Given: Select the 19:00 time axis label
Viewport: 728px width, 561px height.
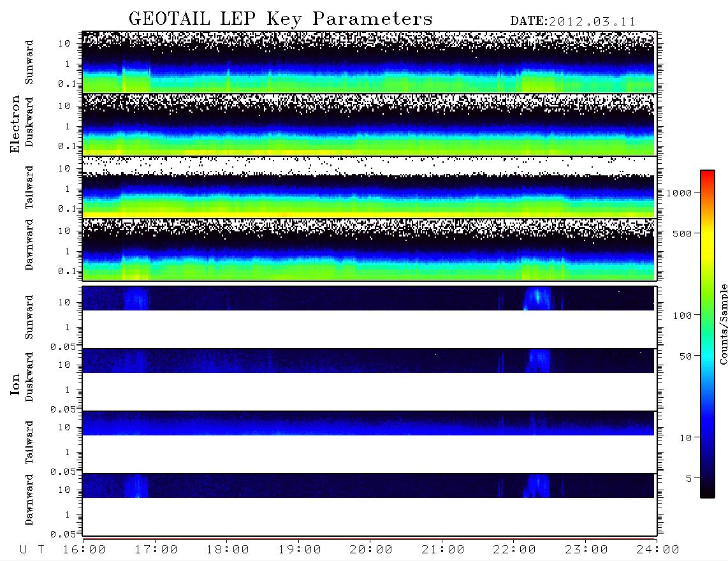Looking at the screenshot, I should [300, 550].
